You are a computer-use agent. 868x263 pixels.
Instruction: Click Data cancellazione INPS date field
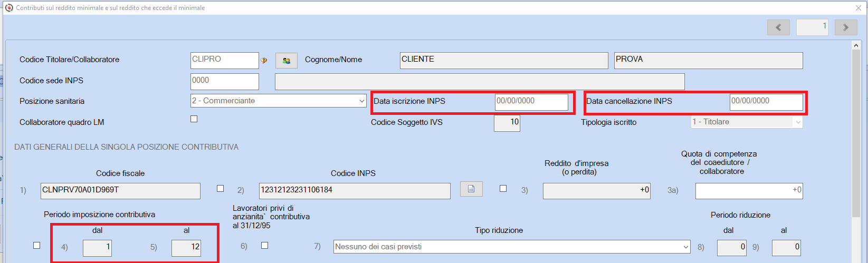point(766,102)
